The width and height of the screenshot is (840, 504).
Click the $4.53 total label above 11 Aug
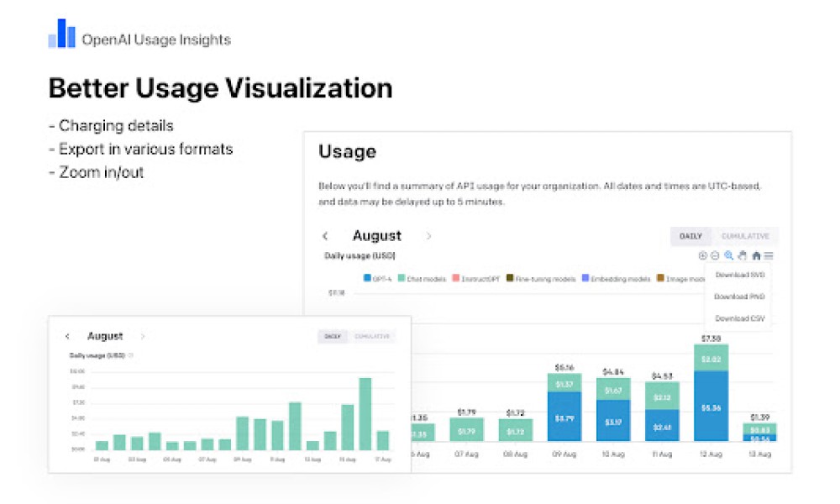662,376
